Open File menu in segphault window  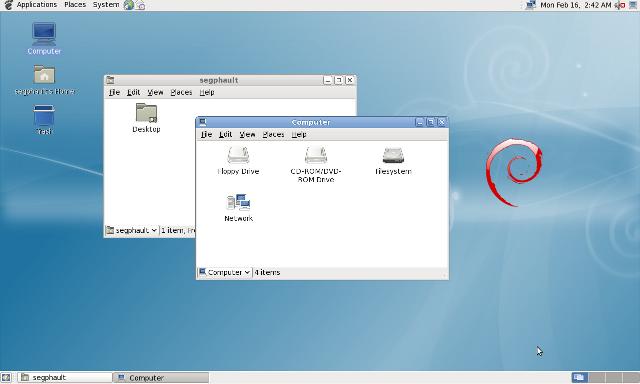[x=114, y=92]
